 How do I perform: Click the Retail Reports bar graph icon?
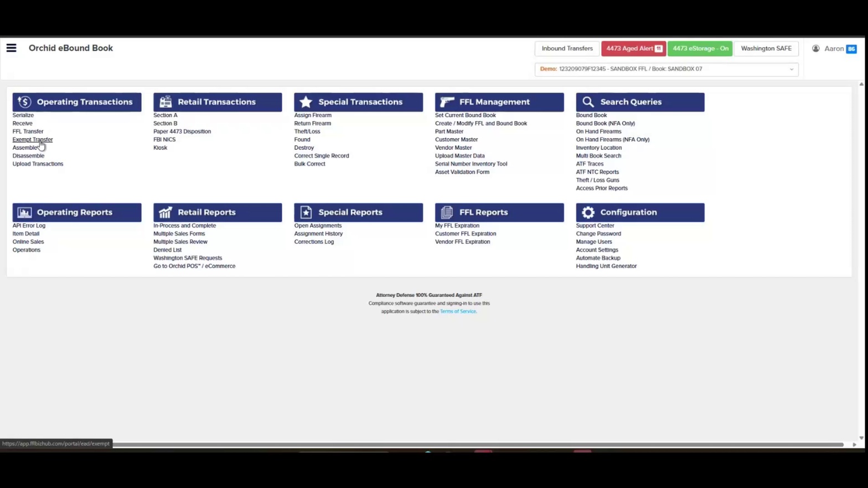coord(166,212)
